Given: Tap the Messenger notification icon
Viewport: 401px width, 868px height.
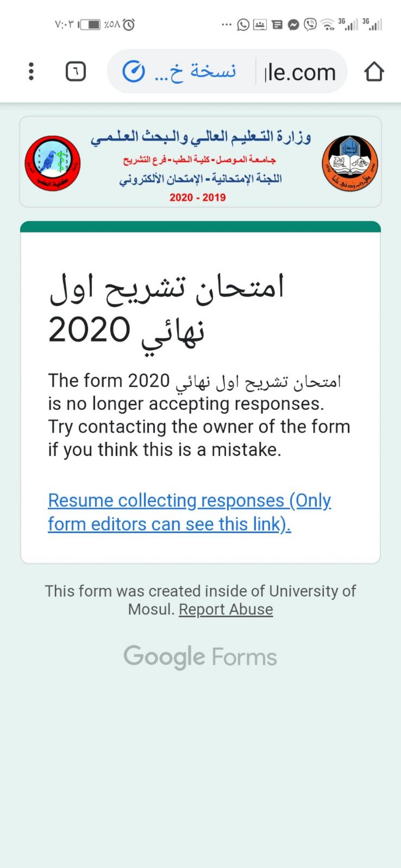Looking at the screenshot, I should coord(293,25).
